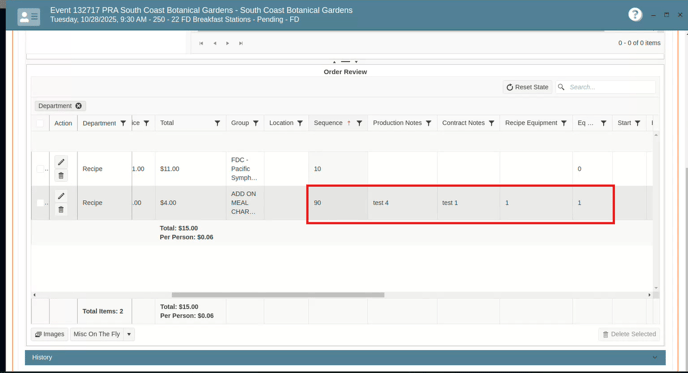Edit the ADD ON MEAL CHAR row with pencil
The width and height of the screenshot is (688, 373).
click(x=61, y=196)
